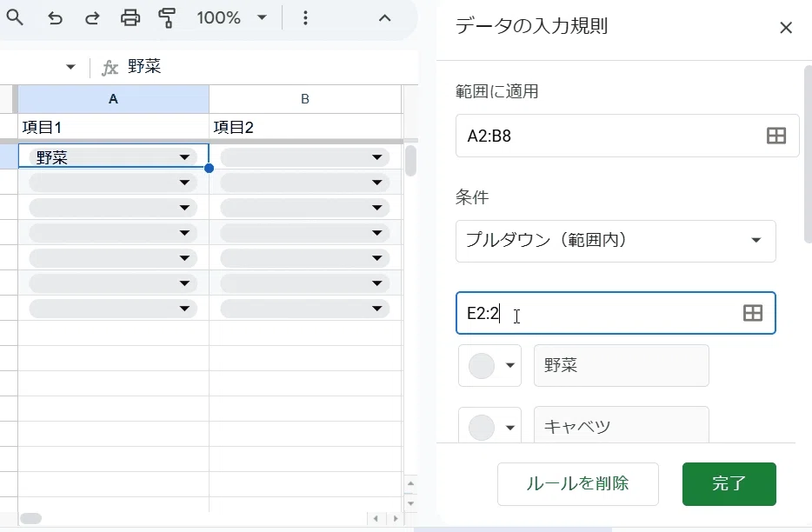Redo the last action
Screen dimensions: 812x532
click(x=92, y=18)
